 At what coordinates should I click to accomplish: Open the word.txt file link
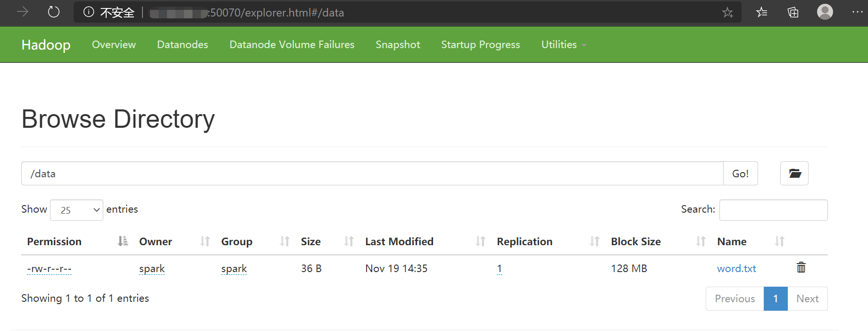pos(736,269)
